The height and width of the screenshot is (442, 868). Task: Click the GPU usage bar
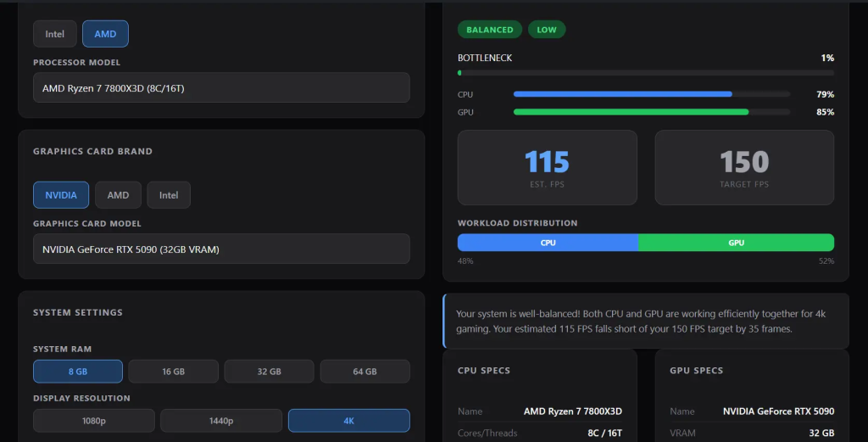pos(652,112)
